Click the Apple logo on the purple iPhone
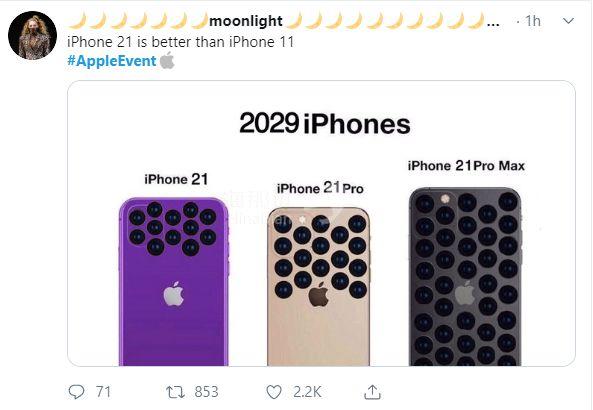Viewport: 593px width, 410px height. tap(174, 294)
